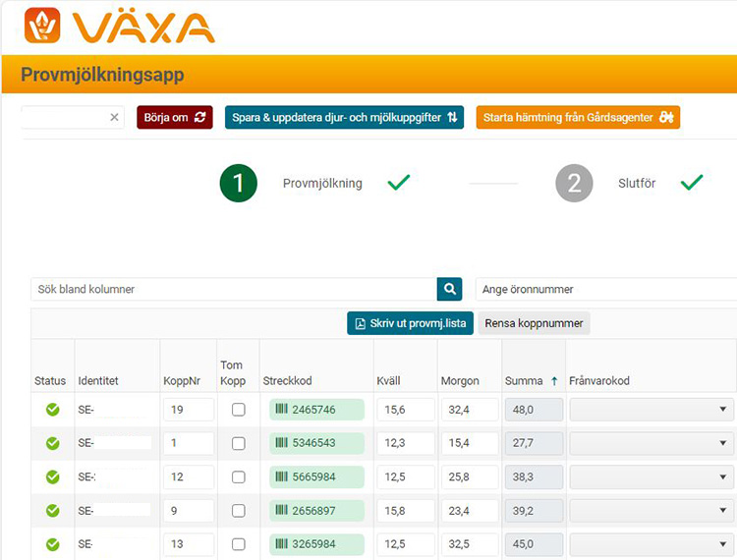Focus the Sök bland kolumner search field
This screenshot has height=560, width=737.
(x=234, y=289)
